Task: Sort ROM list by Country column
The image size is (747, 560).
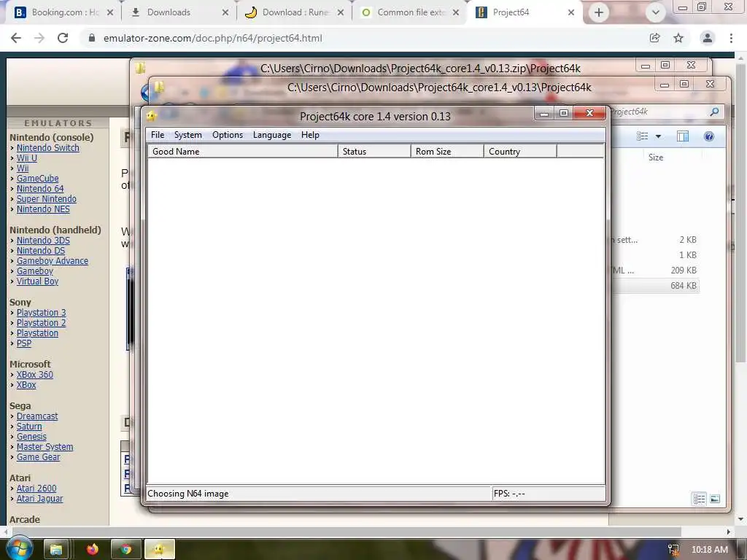Action: 520,152
